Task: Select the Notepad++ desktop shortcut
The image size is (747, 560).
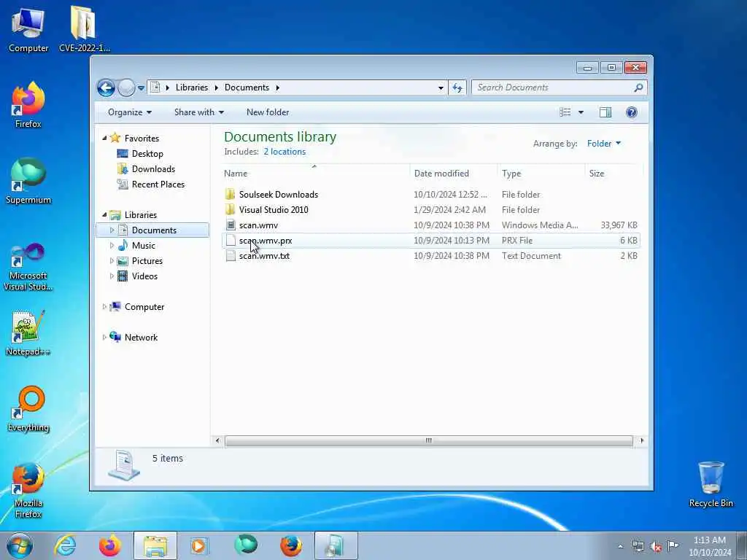Action: 28,333
